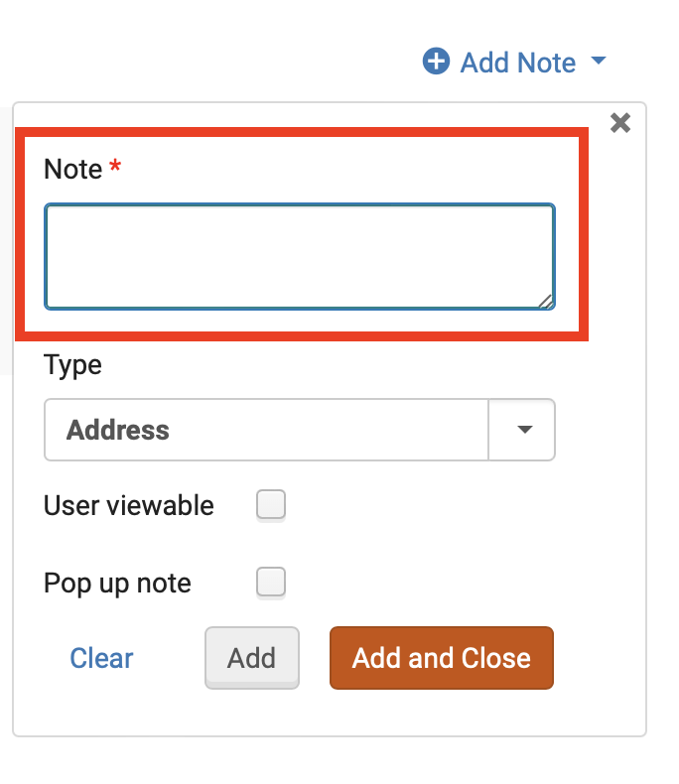This screenshot has height=784, width=679.
Task: Click the Note field label
Action: point(72,170)
